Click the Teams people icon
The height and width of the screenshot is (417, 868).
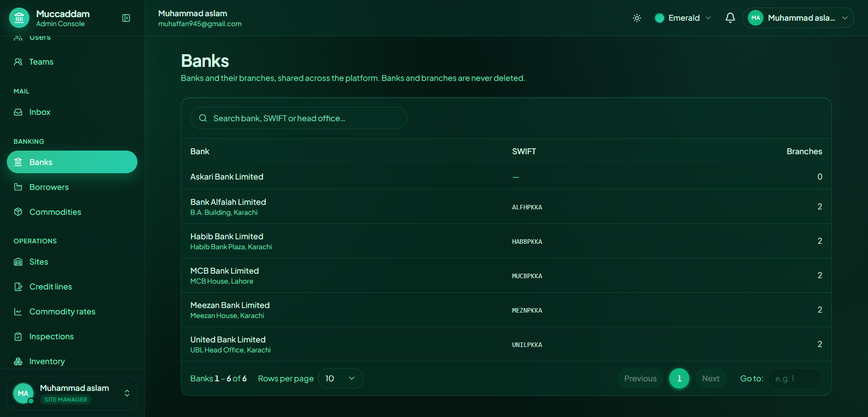pyautogui.click(x=18, y=62)
